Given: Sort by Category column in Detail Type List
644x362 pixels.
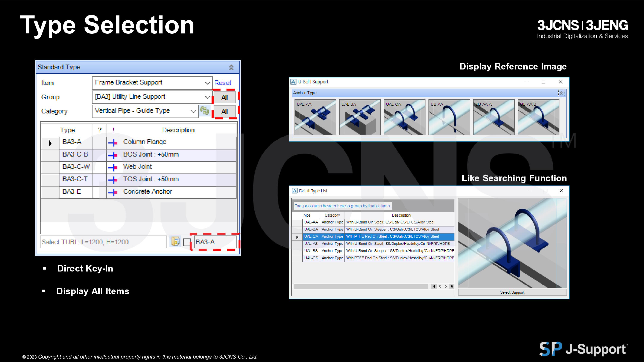Looking at the screenshot, I should click(332, 215).
